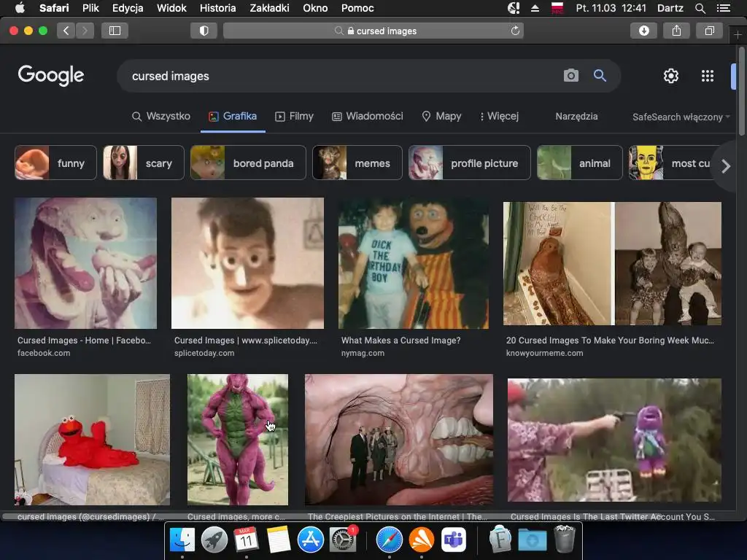Open the Edycja menu

128,8
